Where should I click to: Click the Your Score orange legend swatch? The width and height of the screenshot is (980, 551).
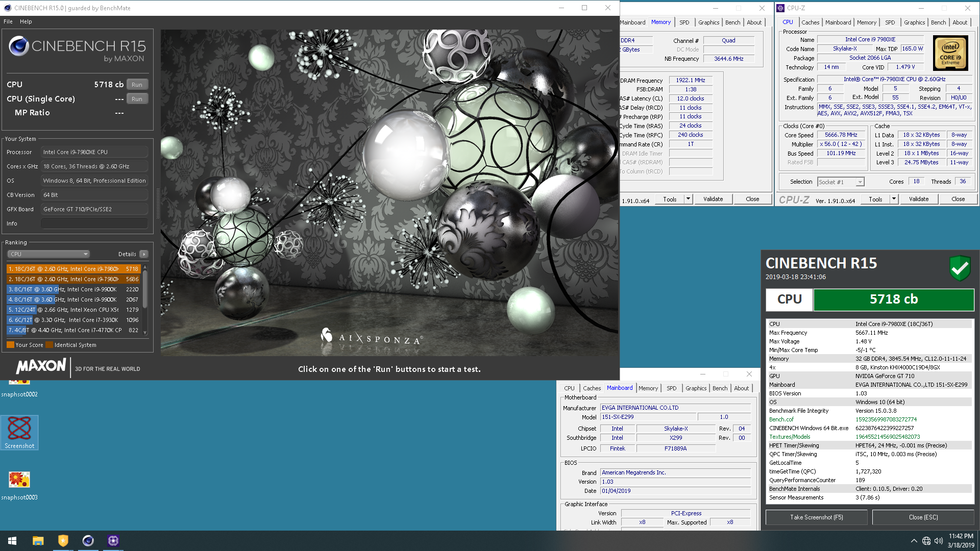coord(10,345)
